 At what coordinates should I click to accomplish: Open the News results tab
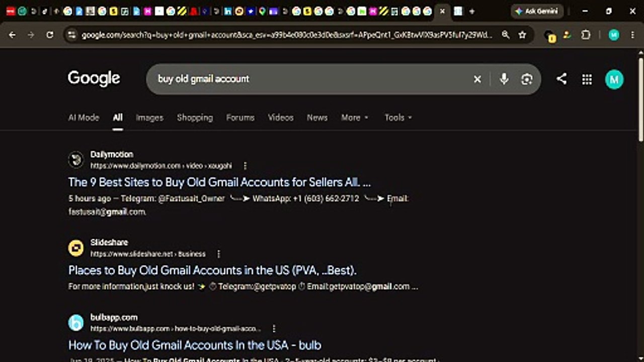[x=317, y=117]
